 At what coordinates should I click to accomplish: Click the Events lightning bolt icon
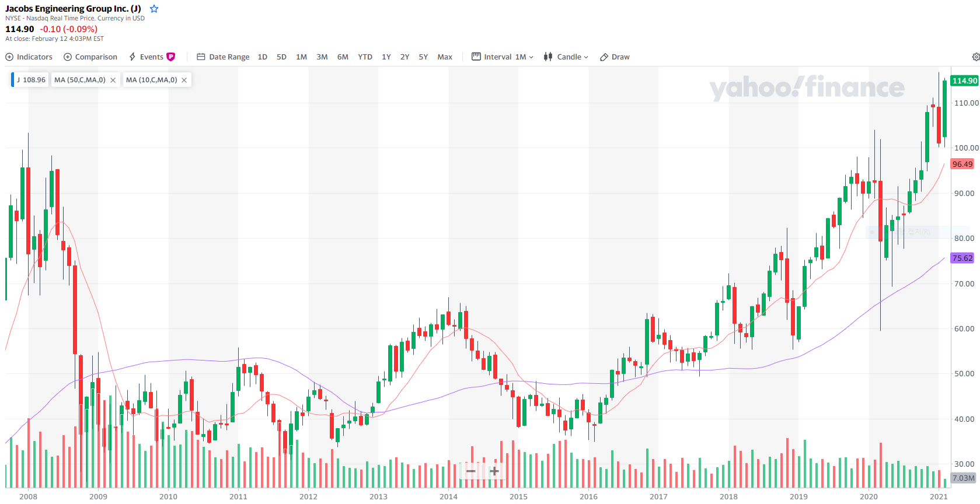(132, 57)
